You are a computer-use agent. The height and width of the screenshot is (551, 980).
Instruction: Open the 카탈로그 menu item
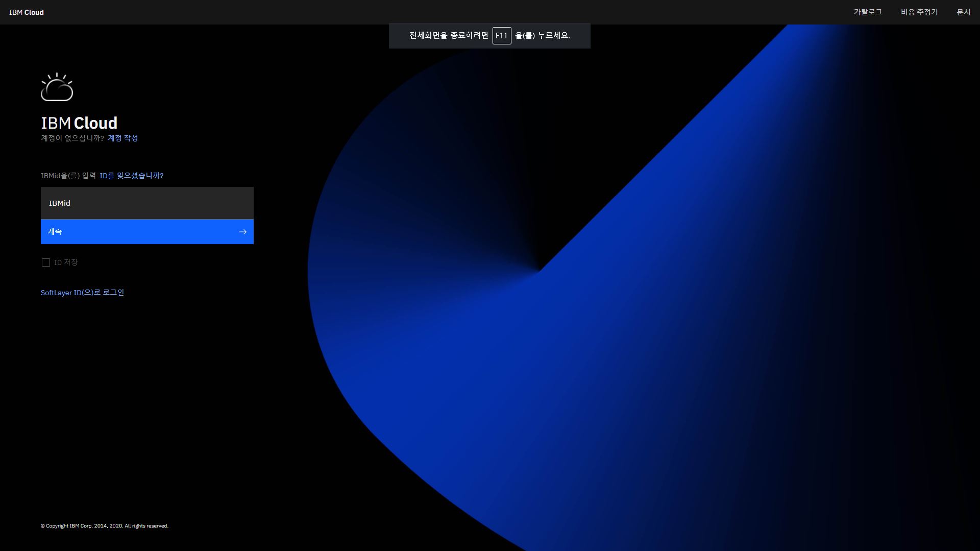click(x=868, y=12)
